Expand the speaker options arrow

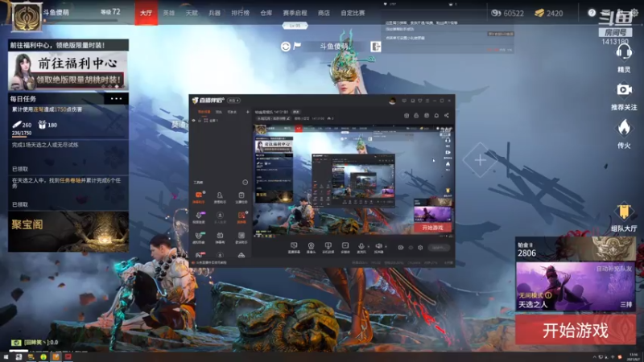tap(386, 247)
